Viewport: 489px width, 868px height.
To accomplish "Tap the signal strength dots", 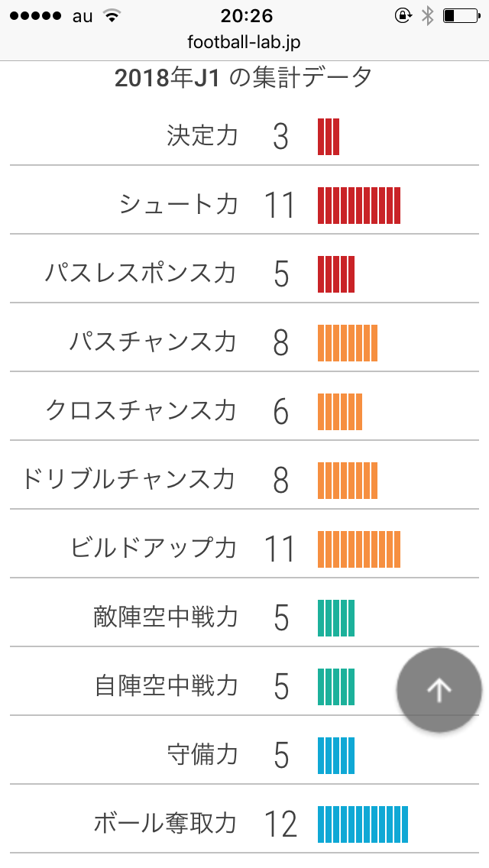I will point(34,16).
